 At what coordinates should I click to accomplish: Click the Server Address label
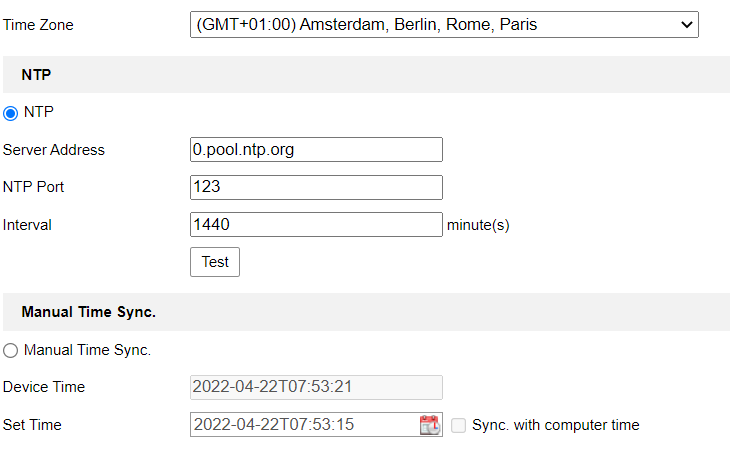[54, 150]
